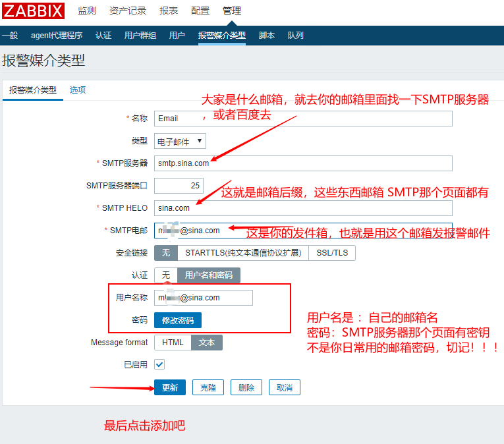This screenshot has height=444, width=504.
Task: Click the SMTP服务器端口 label
Action: (117, 186)
